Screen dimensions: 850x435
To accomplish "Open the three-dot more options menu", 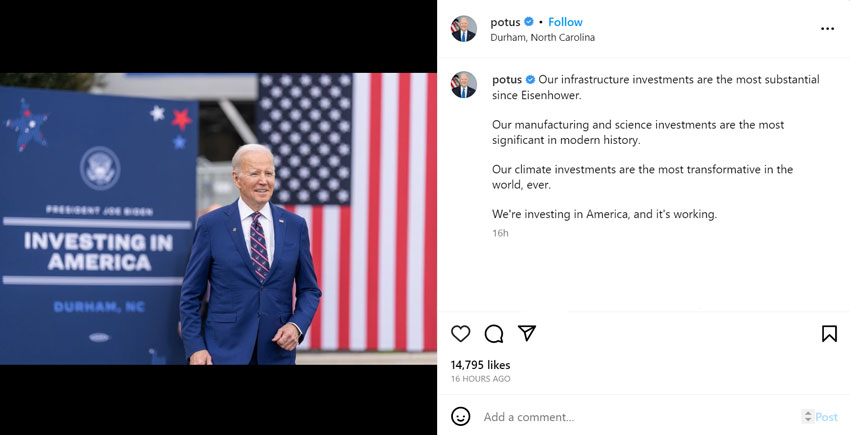I will (827, 29).
